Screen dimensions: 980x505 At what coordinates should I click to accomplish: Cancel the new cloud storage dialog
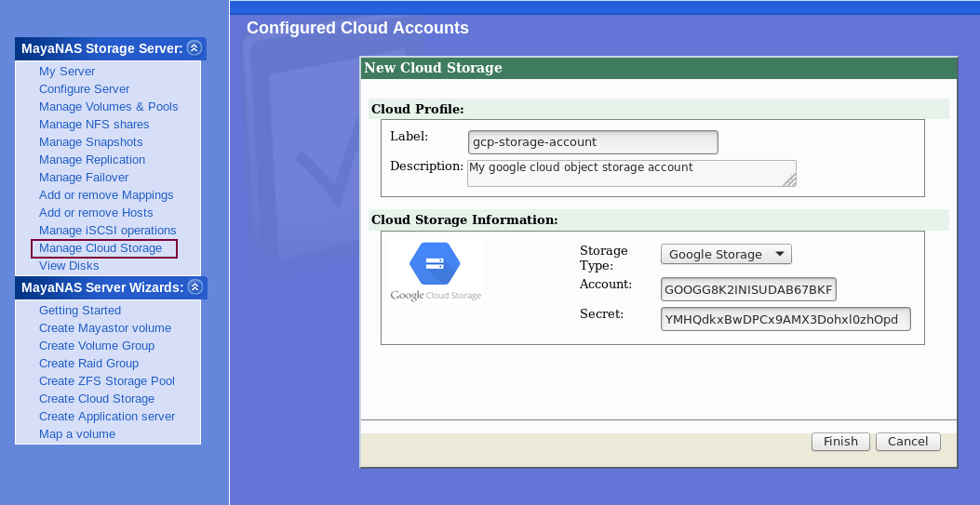tap(907, 442)
